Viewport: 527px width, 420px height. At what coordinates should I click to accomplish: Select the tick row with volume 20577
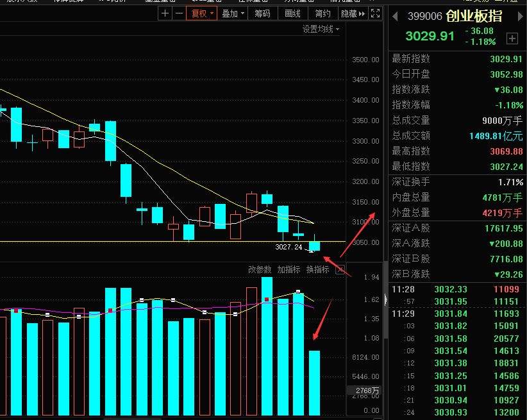tap(456, 339)
